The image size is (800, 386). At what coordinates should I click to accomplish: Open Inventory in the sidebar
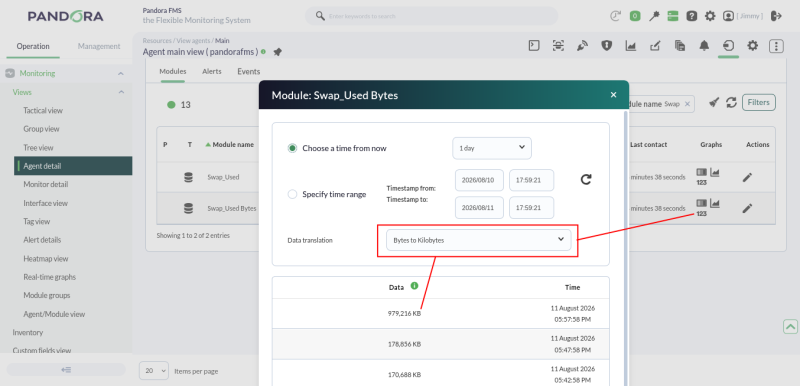28,332
